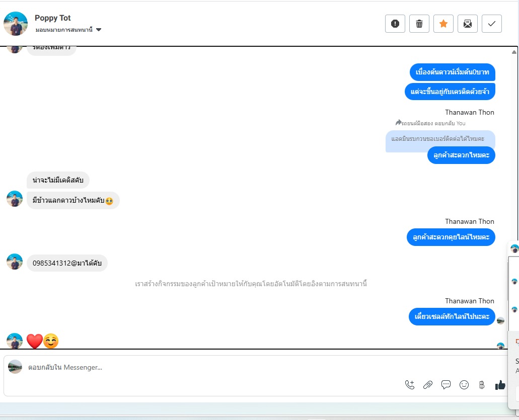Open Poppy Tot profile picture in header

[16, 24]
